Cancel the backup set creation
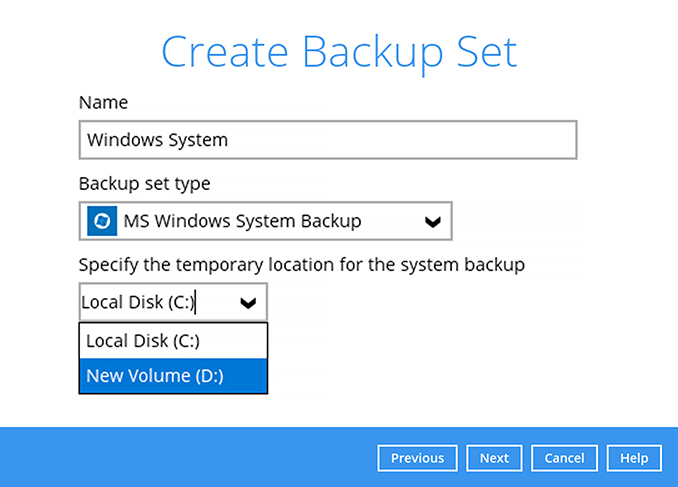This screenshot has width=678, height=487. [564, 458]
